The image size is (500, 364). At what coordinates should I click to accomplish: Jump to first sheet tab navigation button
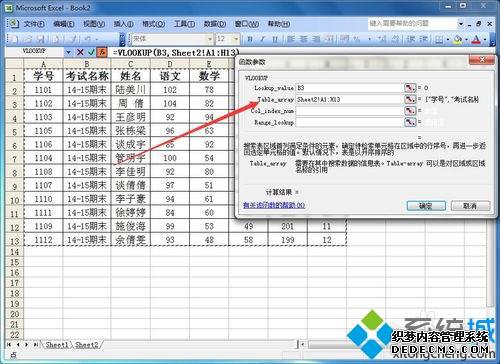[9, 345]
